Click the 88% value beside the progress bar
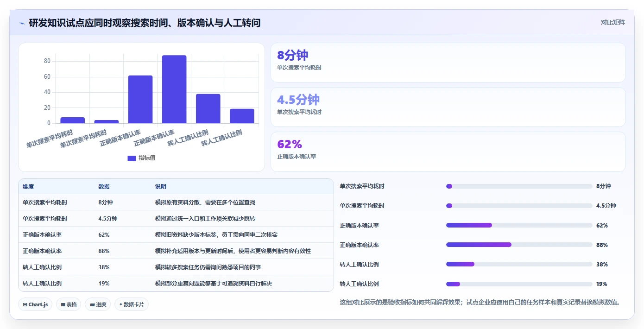The width and height of the screenshot is (644, 329). (x=602, y=245)
